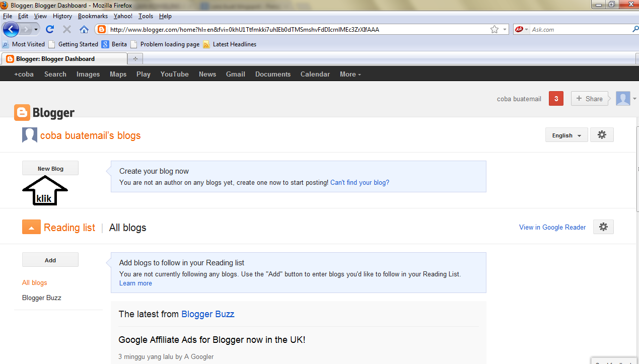Click the Ask.com search engine icon
The height and width of the screenshot is (364, 639).
pos(519,29)
